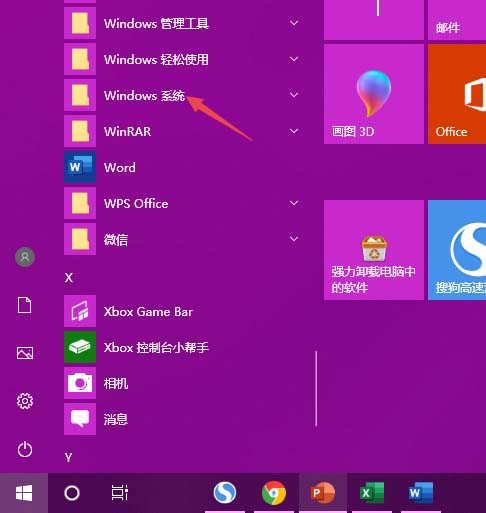Viewport: 486px width, 513px height.
Task: Click the WPS Office folder icon
Action: point(80,203)
